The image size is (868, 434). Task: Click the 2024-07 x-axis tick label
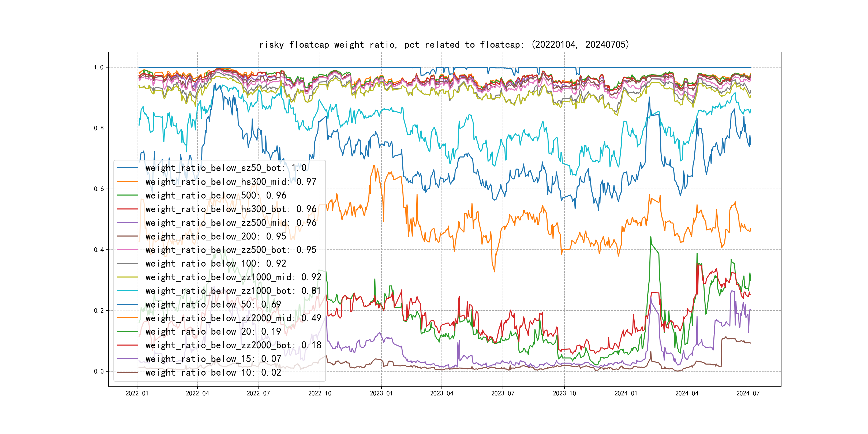click(748, 393)
